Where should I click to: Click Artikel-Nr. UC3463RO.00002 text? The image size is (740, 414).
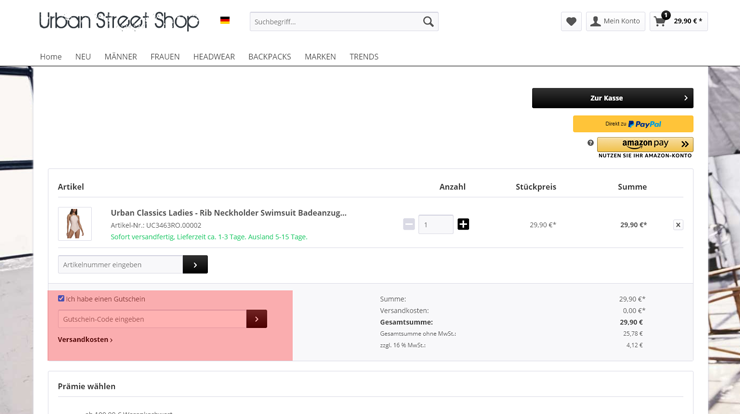tap(156, 225)
